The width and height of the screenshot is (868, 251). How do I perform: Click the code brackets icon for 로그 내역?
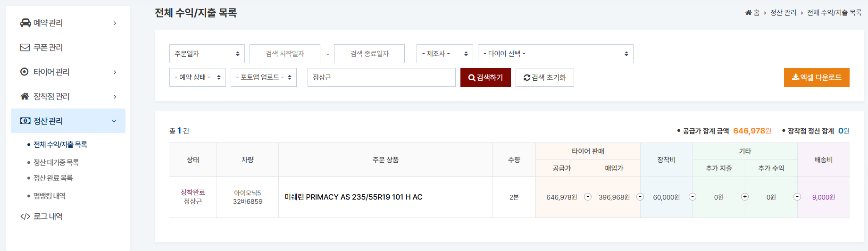coord(25,216)
